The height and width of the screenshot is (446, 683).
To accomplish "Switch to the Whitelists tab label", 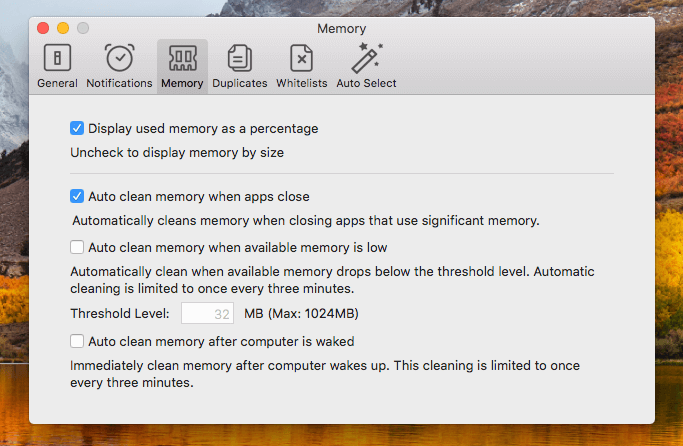I will [301, 83].
